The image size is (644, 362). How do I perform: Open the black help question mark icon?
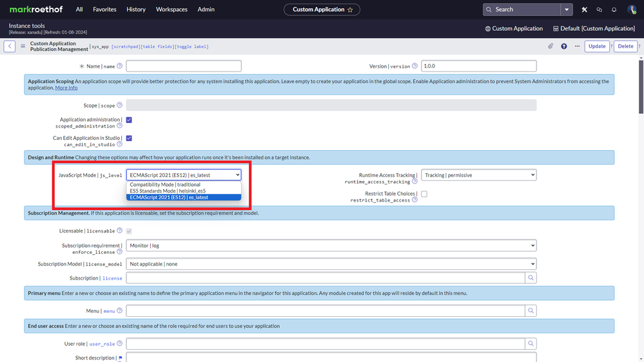564,46
